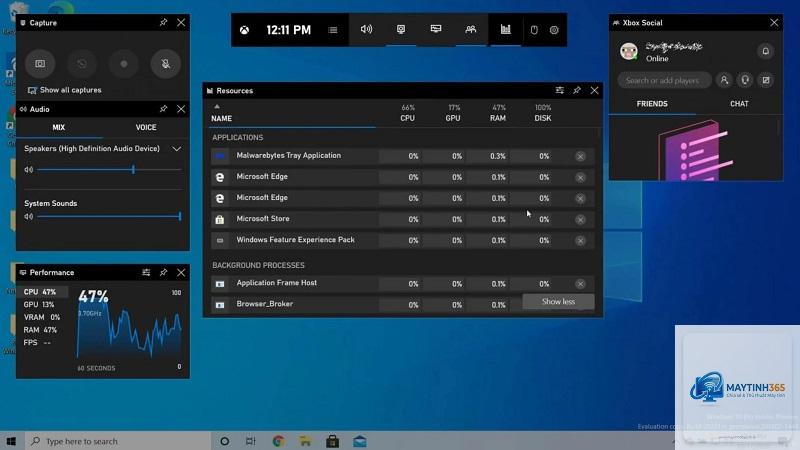
Task: Open Cortana circle on taskbar
Action: 224,441
